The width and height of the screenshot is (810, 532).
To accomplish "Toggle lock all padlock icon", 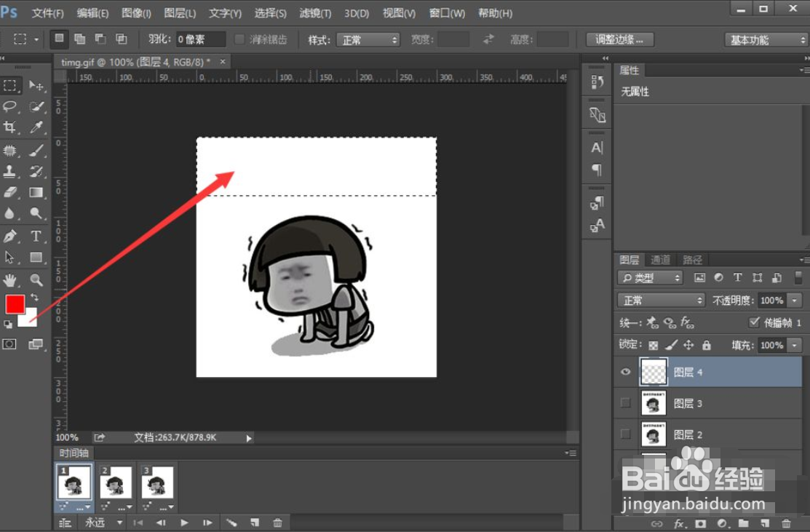I will coord(707,345).
